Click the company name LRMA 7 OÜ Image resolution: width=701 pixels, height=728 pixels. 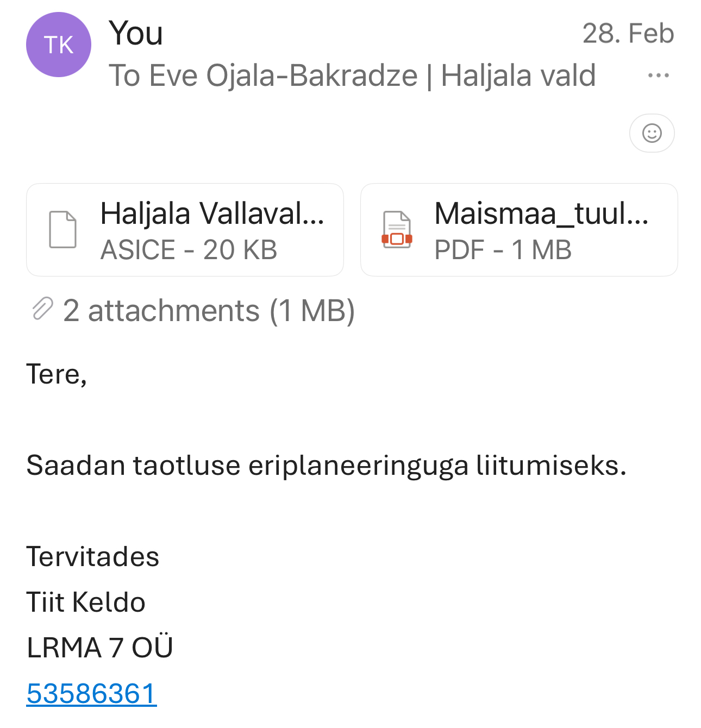(x=100, y=648)
